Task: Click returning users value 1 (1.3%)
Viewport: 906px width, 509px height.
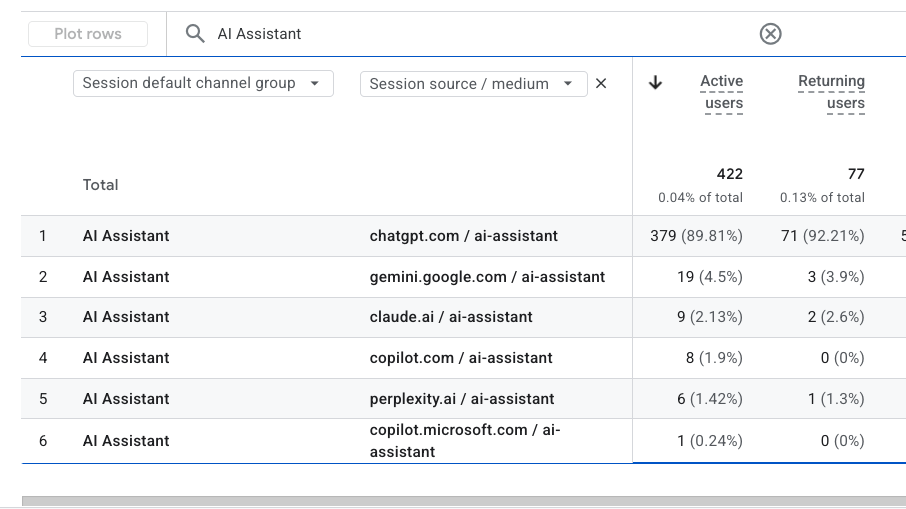Action: pyautogui.click(x=836, y=399)
